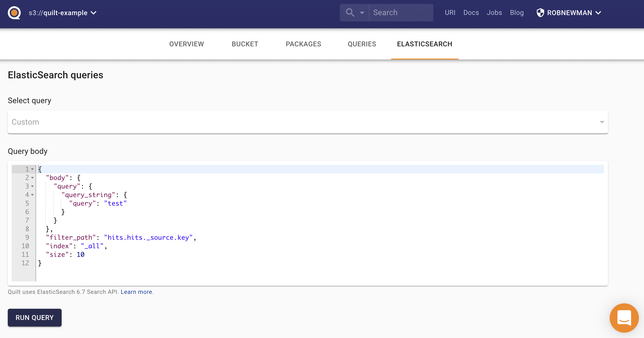Collapse the "body" fold on line 2
This screenshot has width=644, height=338.
tap(32, 178)
